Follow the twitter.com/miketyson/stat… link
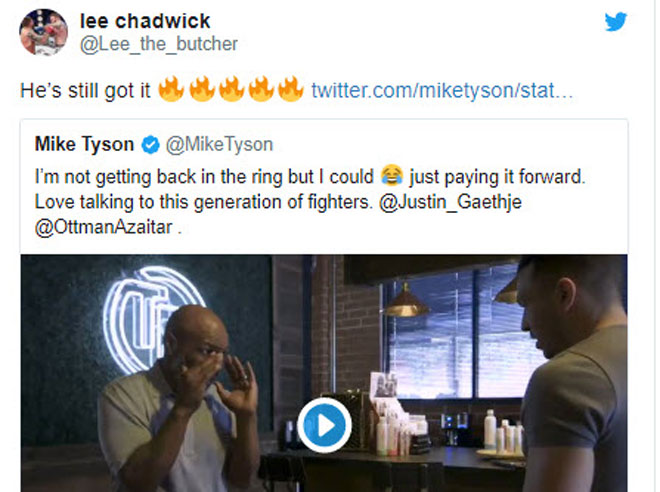The width and height of the screenshot is (660, 492). 442,90
